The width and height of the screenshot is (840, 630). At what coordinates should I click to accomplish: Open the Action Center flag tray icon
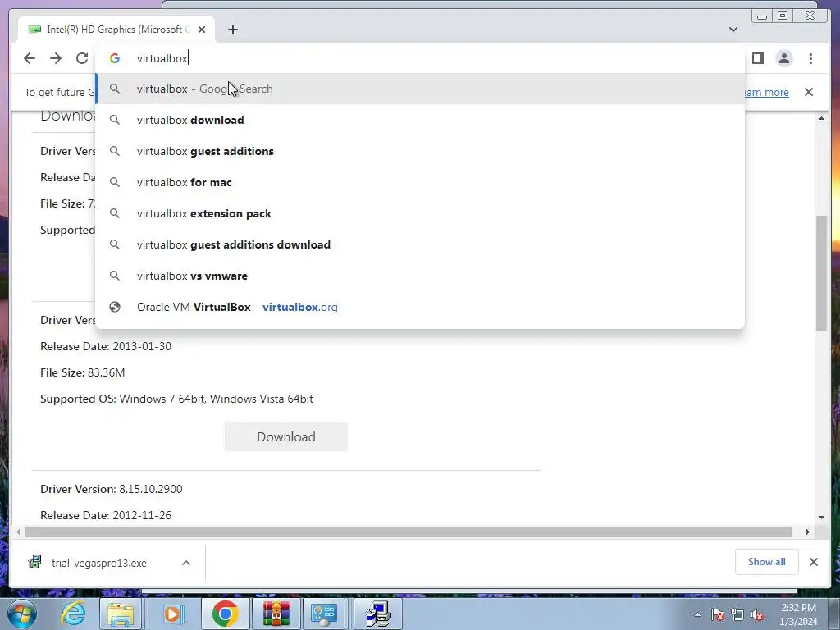click(x=717, y=614)
